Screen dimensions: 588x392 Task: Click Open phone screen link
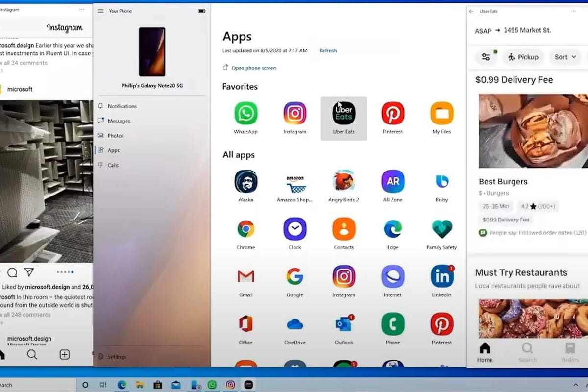tap(254, 68)
